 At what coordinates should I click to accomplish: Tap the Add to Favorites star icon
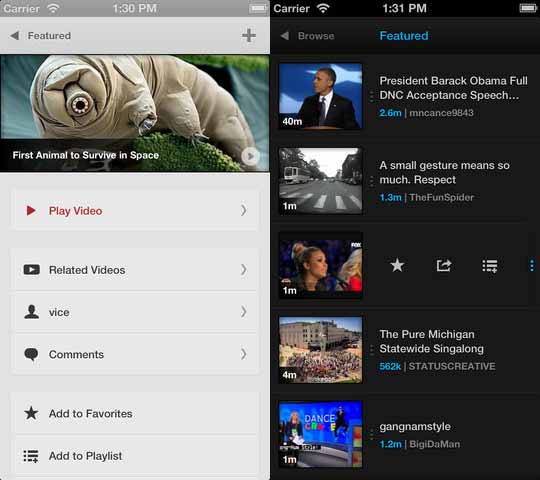[31, 413]
